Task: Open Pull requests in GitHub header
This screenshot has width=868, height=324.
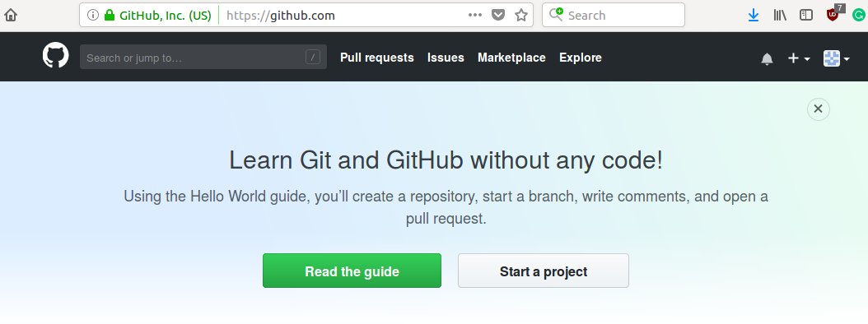Action: [x=377, y=58]
